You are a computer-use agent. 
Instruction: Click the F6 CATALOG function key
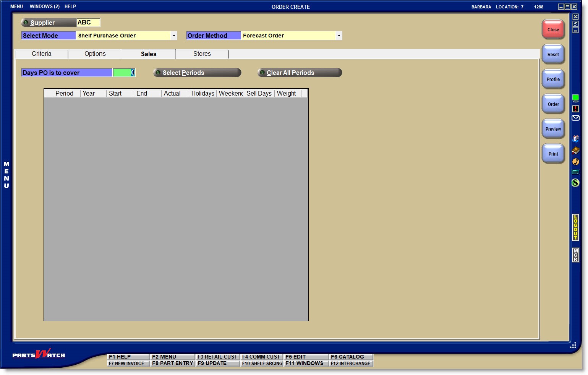click(x=350, y=357)
